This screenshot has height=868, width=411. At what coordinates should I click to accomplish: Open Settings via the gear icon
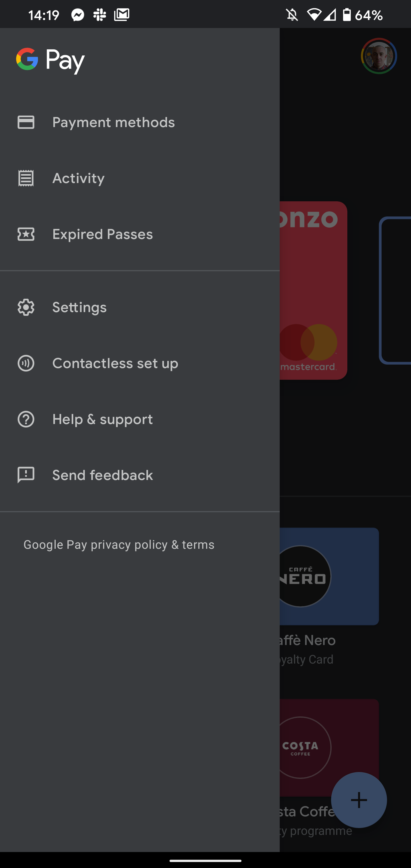[x=26, y=307]
